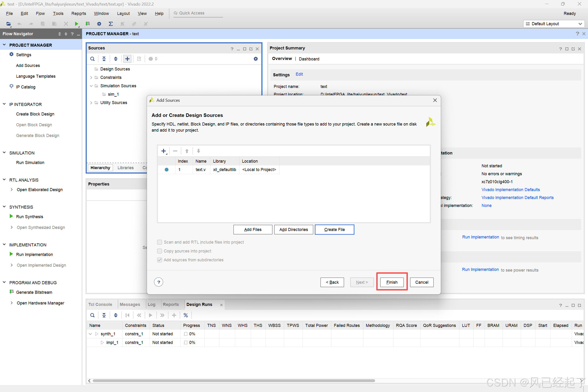Click the Cancel button

coord(421,282)
